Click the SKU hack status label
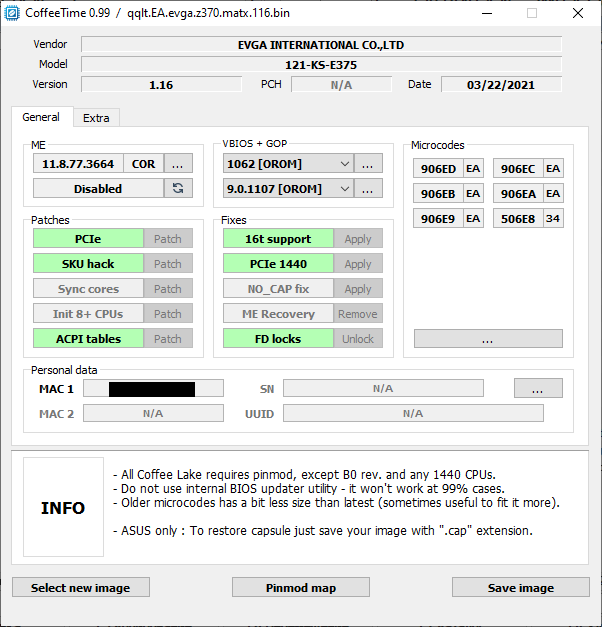 pyautogui.click(x=88, y=264)
